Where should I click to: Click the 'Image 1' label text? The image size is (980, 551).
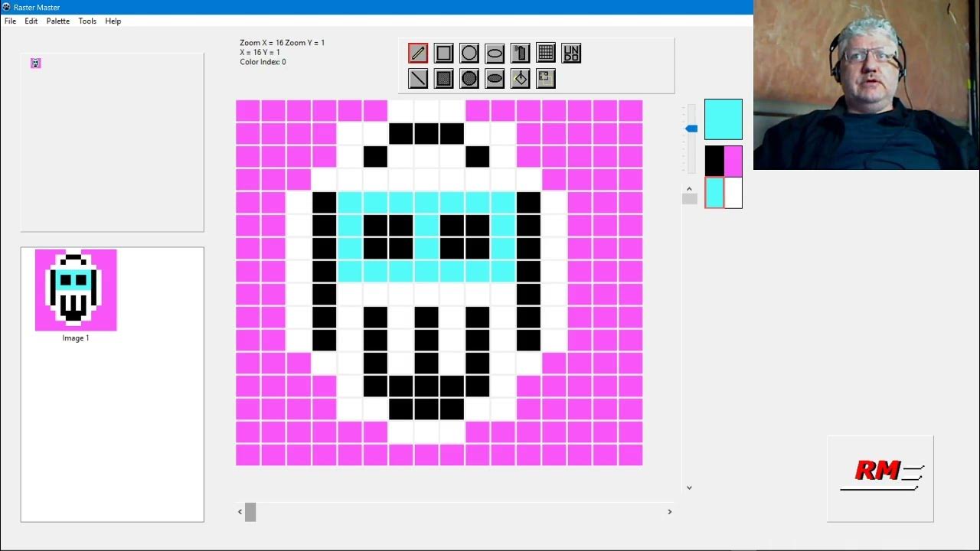point(76,337)
